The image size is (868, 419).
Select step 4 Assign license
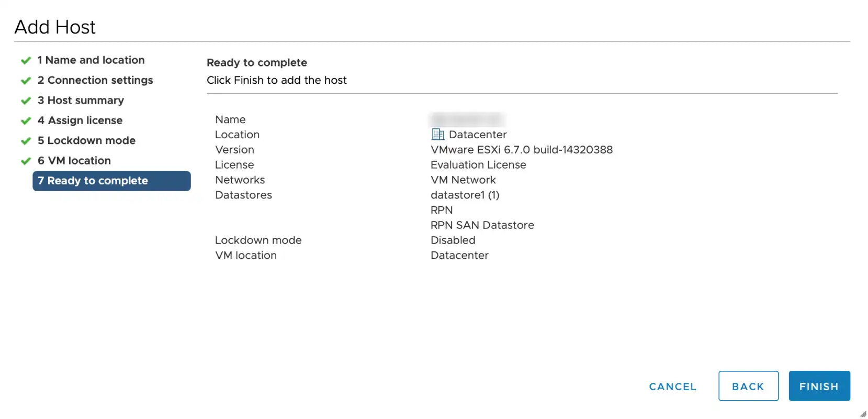point(80,120)
